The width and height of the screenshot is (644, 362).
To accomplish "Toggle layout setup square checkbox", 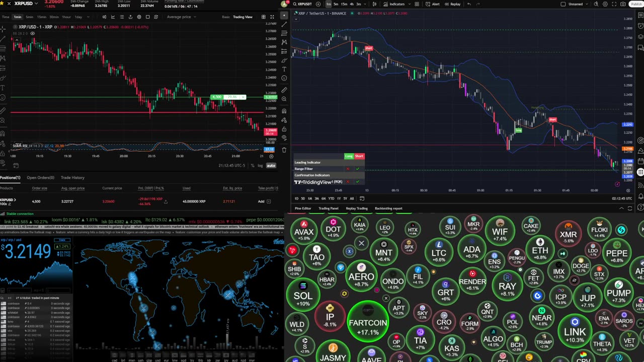I will point(563,4).
